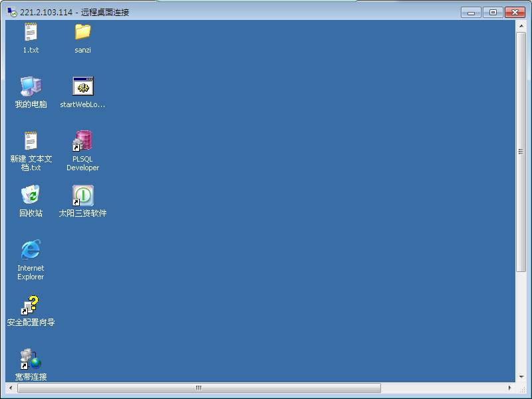
Task: Select the 我的电脑 computer icon
Action: [x=31, y=86]
